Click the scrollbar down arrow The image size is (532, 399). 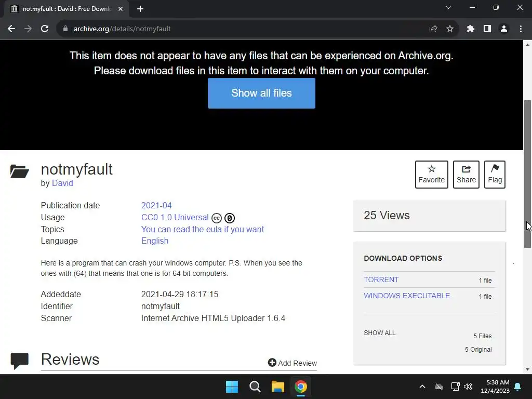tap(527, 369)
